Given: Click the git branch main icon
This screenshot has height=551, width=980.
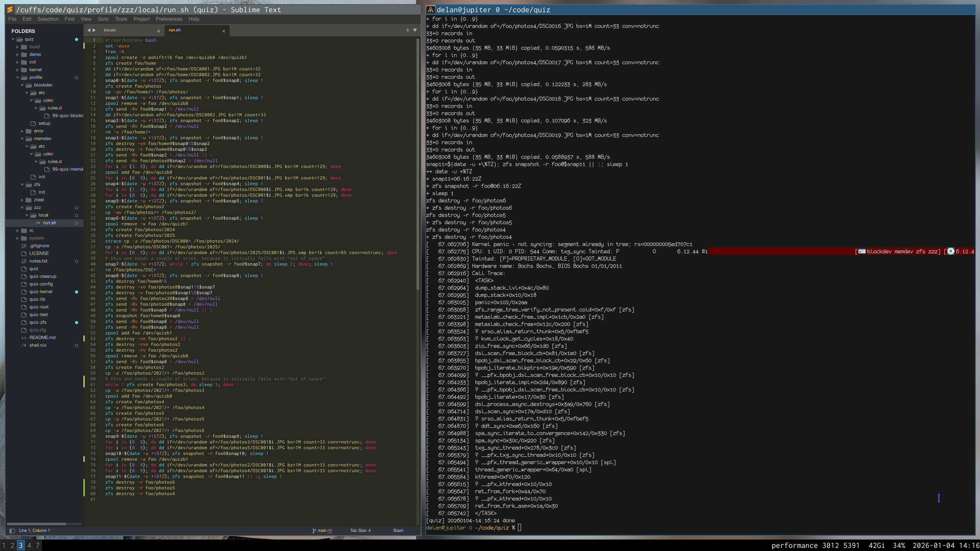Looking at the screenshot, I should click(314, 531).
